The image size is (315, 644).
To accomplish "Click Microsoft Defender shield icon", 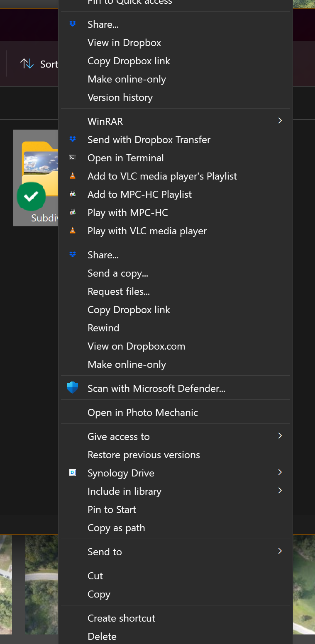I will (73, 388).
